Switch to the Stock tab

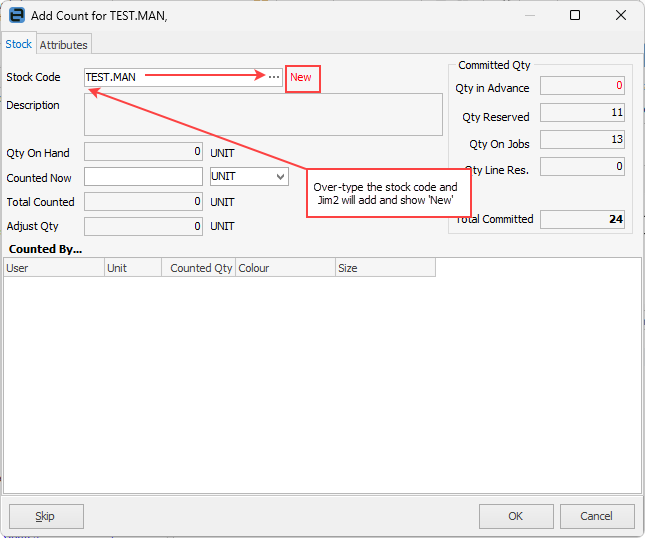click(19, 44)
